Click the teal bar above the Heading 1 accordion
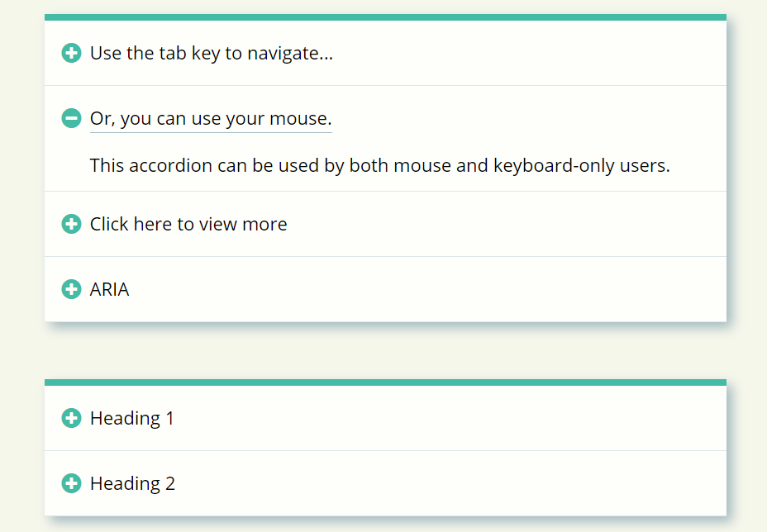This screenshot has height=532, width=767. click(x=385, y=382)
